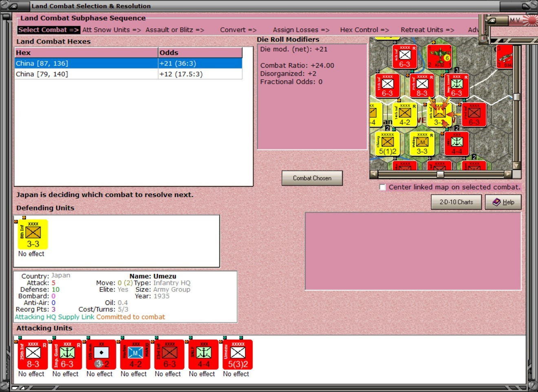Click the map vertical scrollbar thumb
This screenshot has height=392, width=538.
517,97
